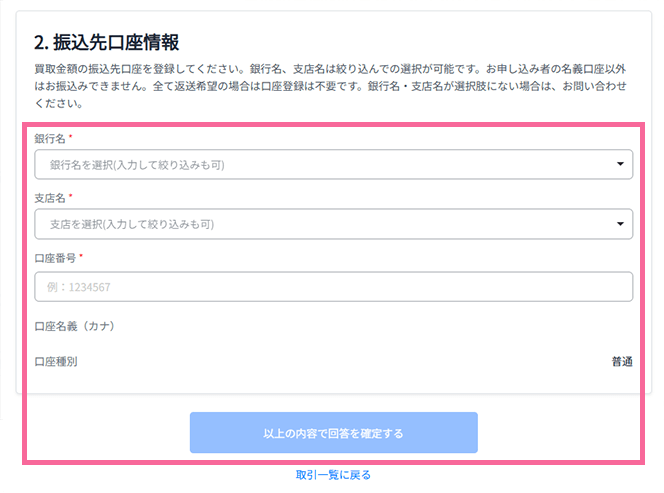Click the 銀行名 field label
This screenshot has height=493, width=664.
(49, 138)
